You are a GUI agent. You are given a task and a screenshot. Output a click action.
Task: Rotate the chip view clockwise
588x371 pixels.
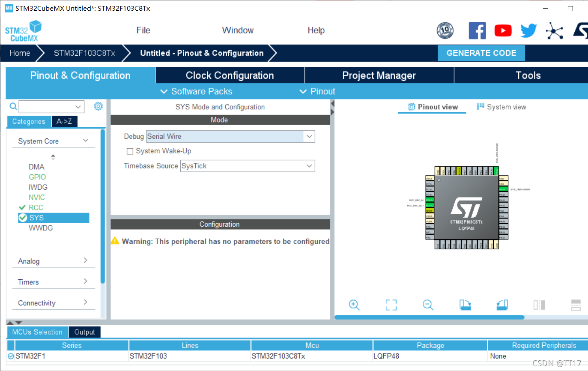click(466, 305)
